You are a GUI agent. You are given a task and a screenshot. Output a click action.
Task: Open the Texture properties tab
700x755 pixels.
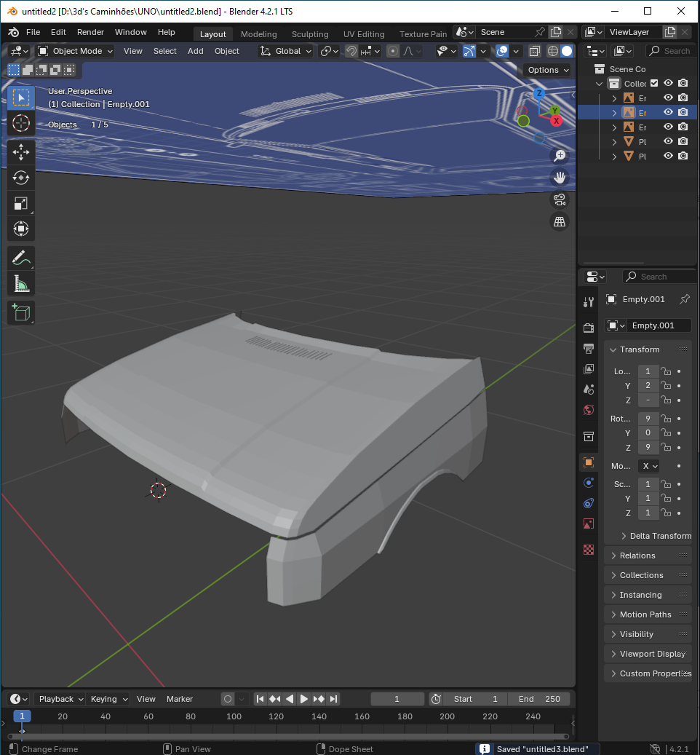click(589, 550)
